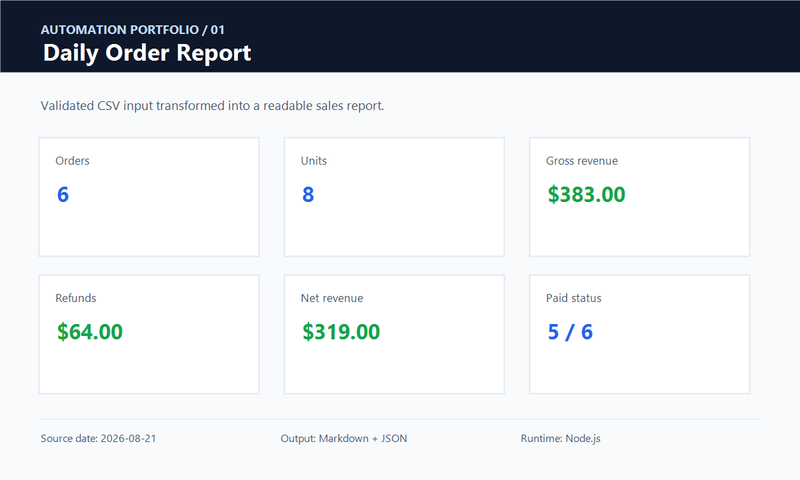Select the $319.00 net revenue value
This screenshot has width=800, height=480.
pos(341,332)
